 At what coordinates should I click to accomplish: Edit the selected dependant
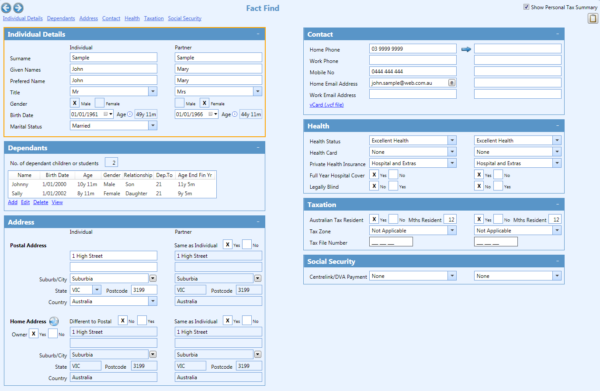tap(25, 202)
